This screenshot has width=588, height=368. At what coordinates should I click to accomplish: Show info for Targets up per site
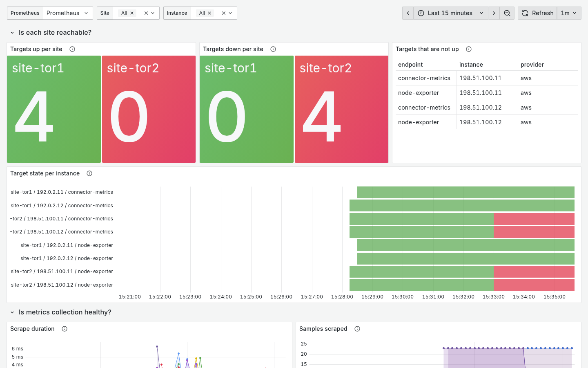pyautogui.click(x=72, y=49)
